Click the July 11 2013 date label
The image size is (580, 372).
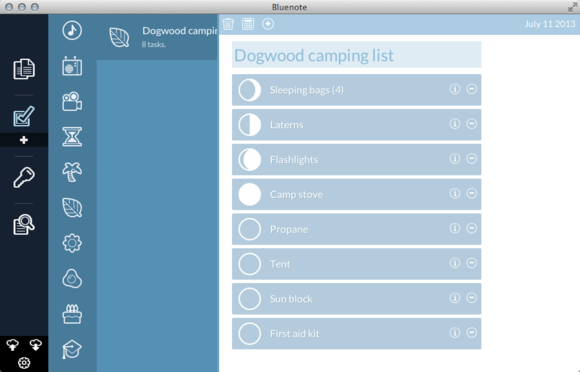550,24
